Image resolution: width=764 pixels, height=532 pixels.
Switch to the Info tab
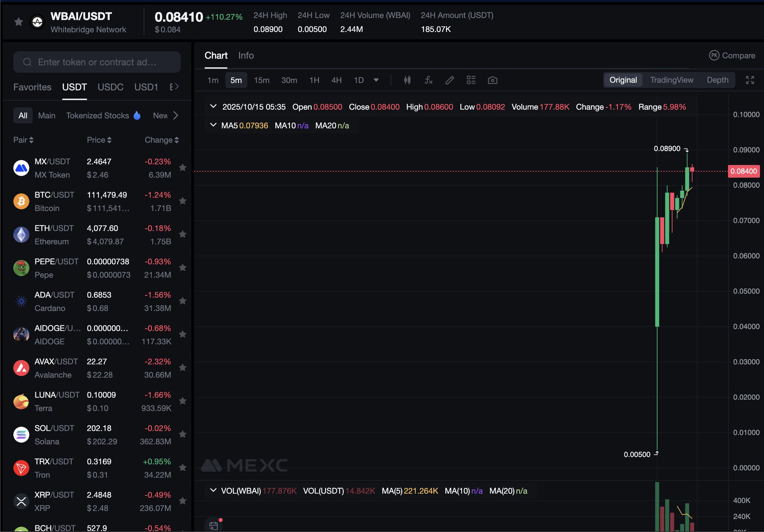[x=246, y=56]
